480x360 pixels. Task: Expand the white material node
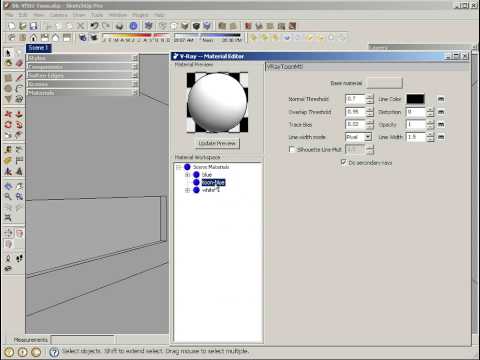point(187,190)
